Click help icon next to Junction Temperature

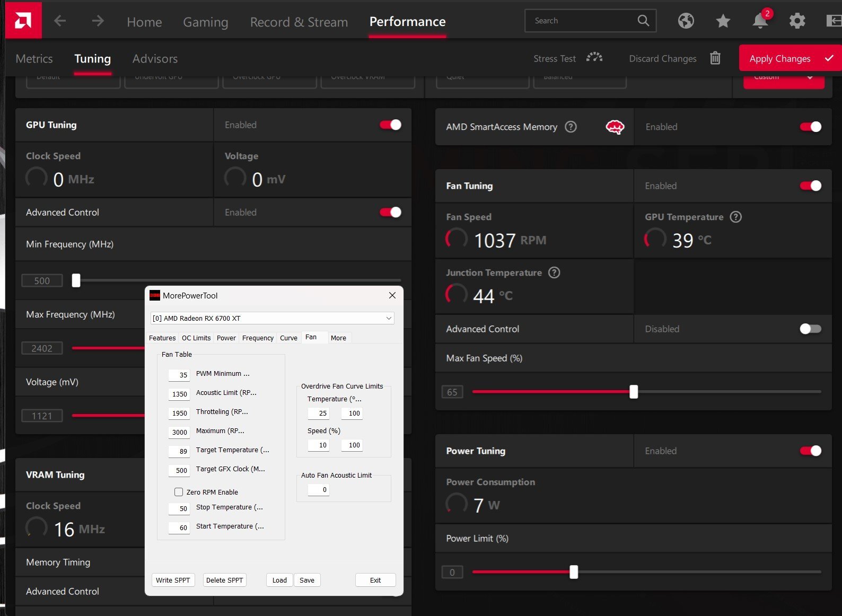point(554,272)
